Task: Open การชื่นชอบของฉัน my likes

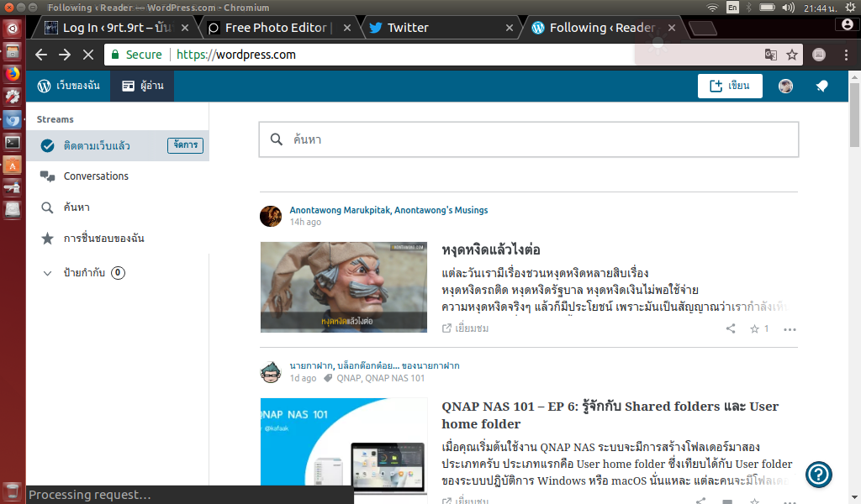Action: [x=103, y=239]
